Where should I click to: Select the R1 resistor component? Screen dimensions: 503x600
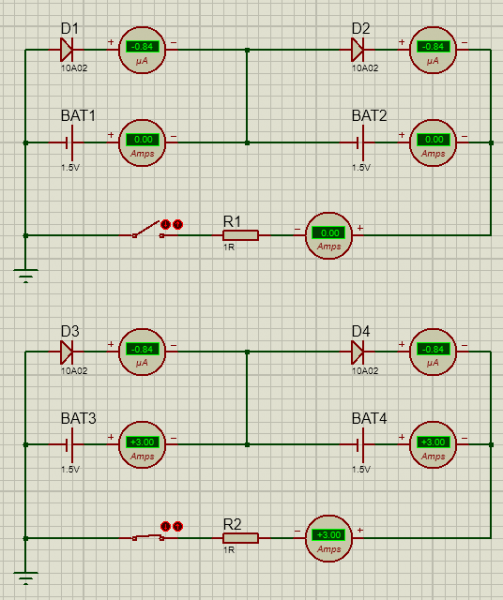(241, 235)
